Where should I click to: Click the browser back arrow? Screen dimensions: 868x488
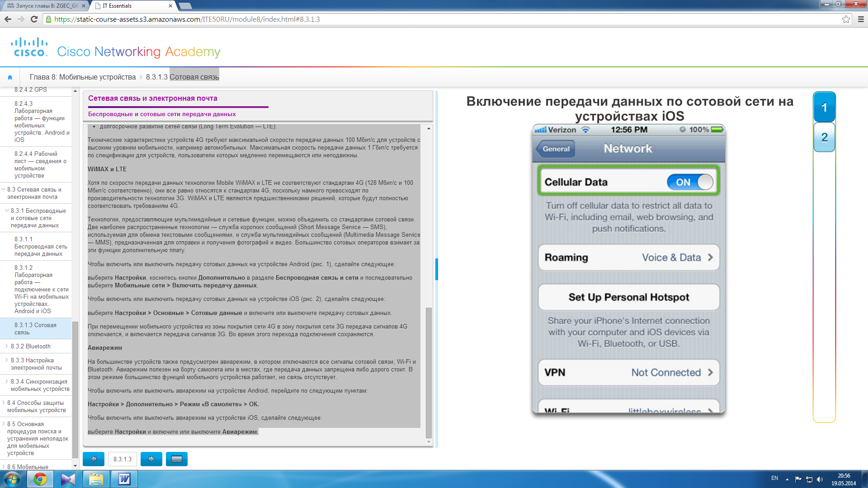tap(8, 19)
